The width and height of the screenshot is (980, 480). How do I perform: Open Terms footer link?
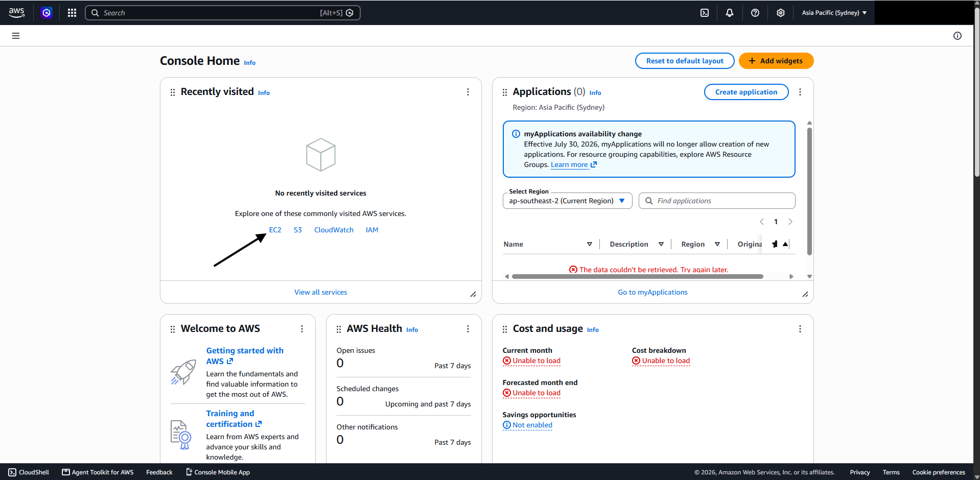point(891,472)
